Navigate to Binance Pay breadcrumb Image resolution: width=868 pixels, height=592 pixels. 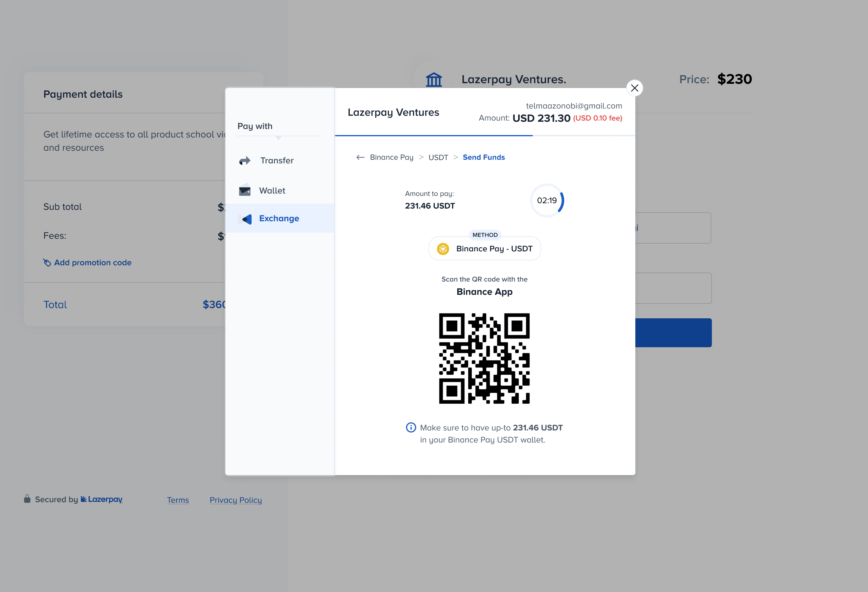(x=392, y=157)
